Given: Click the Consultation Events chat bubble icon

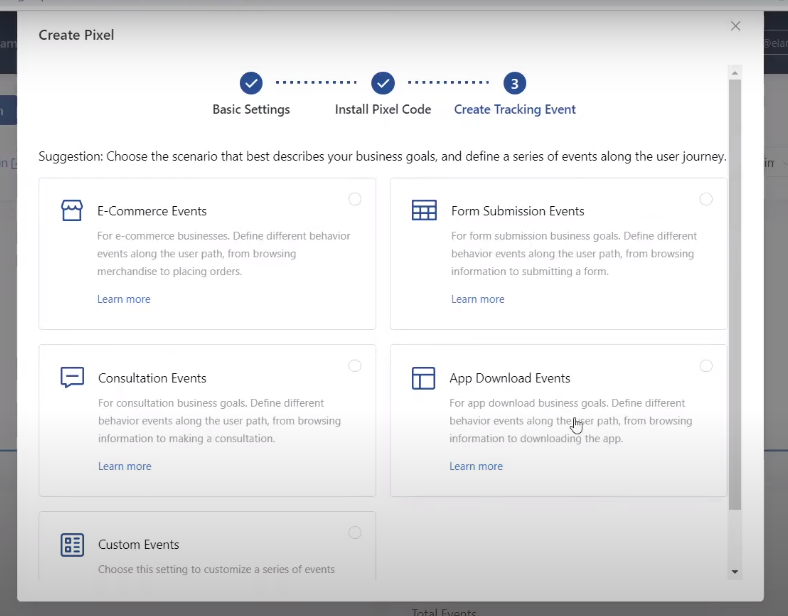Looking at the screenshot, I should [72, 378].
